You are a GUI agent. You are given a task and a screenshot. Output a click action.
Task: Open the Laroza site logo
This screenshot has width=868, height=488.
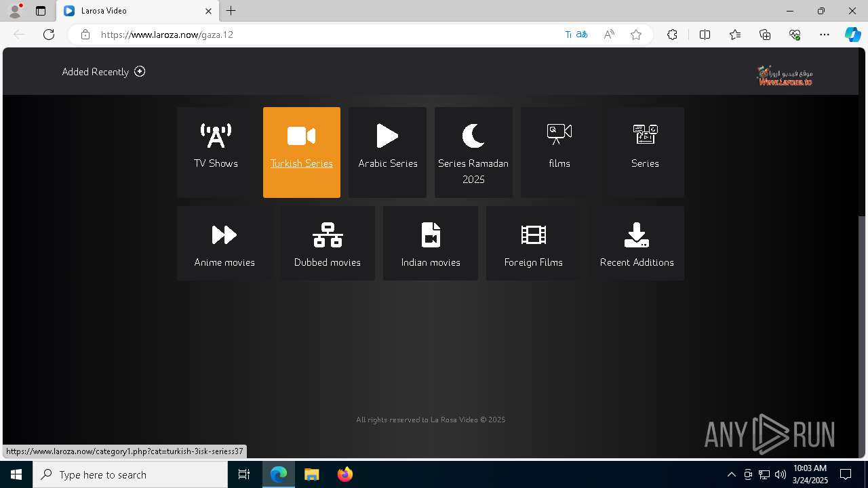(785, 75)
